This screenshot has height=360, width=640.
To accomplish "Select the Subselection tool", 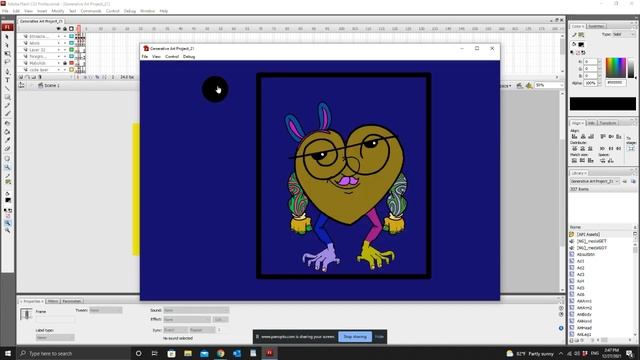I will (x=7, y=45).
